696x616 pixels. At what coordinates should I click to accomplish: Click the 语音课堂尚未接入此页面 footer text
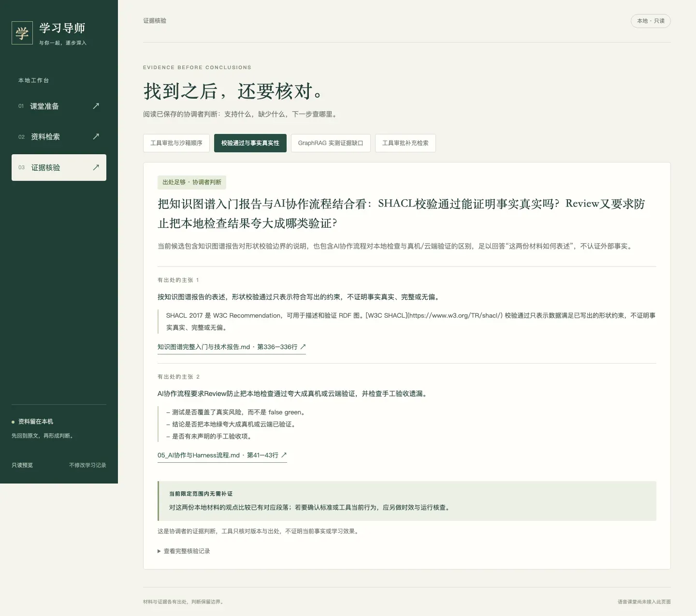(644, 602)
